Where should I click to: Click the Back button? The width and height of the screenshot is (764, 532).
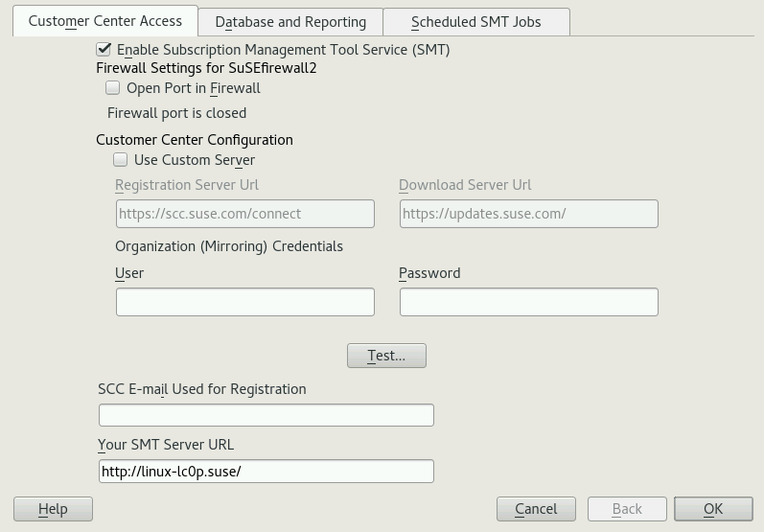pyautogui.click(x=627, y=509)
